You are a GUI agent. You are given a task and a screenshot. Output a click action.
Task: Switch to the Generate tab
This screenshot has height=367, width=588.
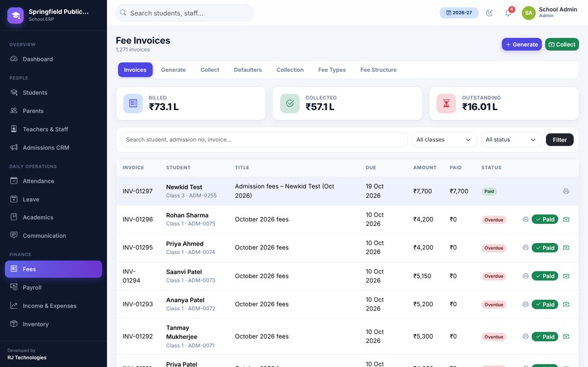(x=173, y=70)
